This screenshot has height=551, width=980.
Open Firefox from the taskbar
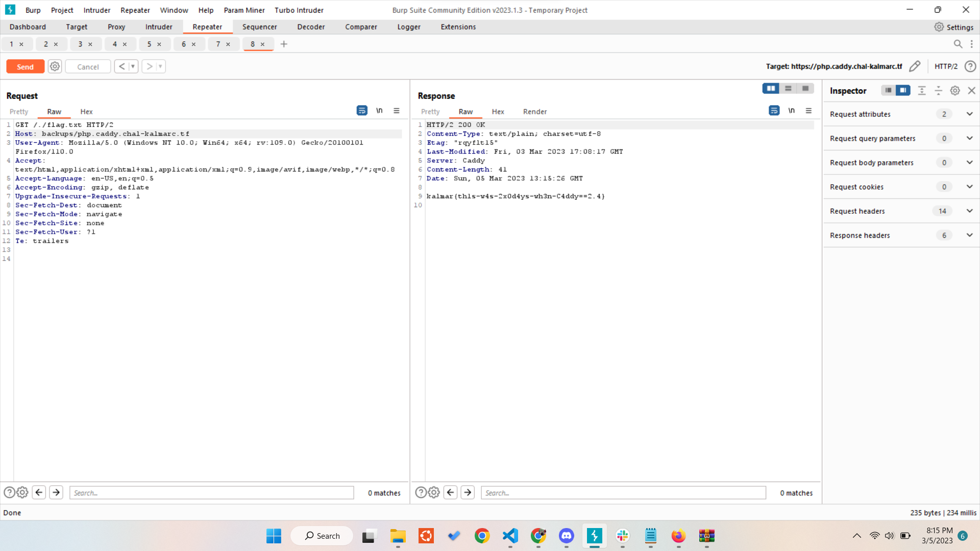[x=678, y=536]
